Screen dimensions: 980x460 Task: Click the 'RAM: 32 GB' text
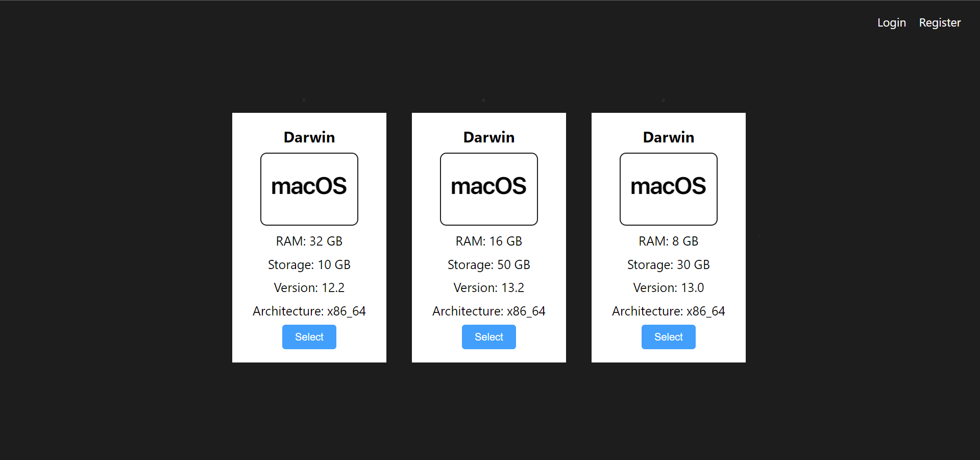coord(309,241)
